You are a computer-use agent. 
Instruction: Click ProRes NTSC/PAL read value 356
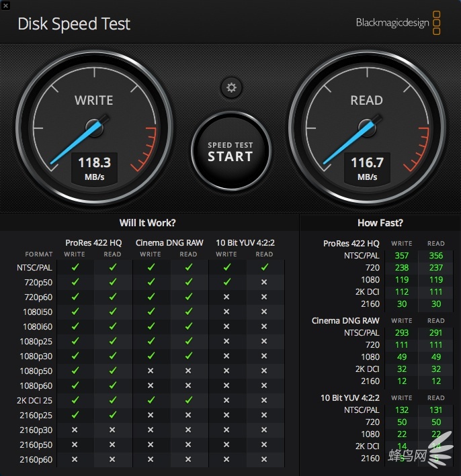[x=435, y=256]
